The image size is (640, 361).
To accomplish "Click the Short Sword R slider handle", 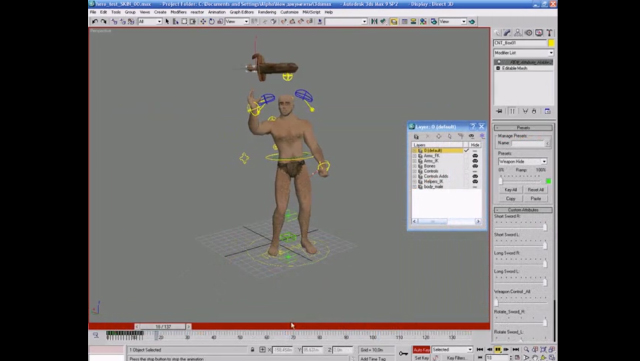I will [x=545, y=227].
